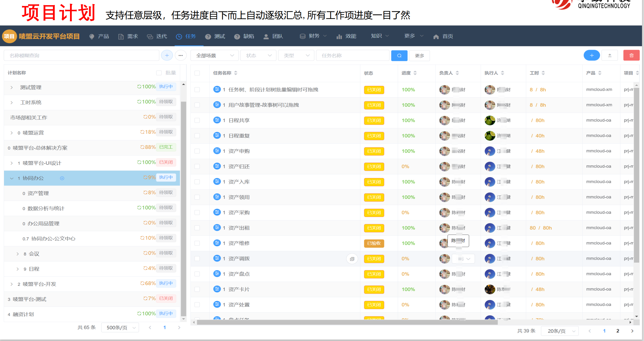
Task: Check the select-all tasks header checkbox
Action: click(197, 73)
